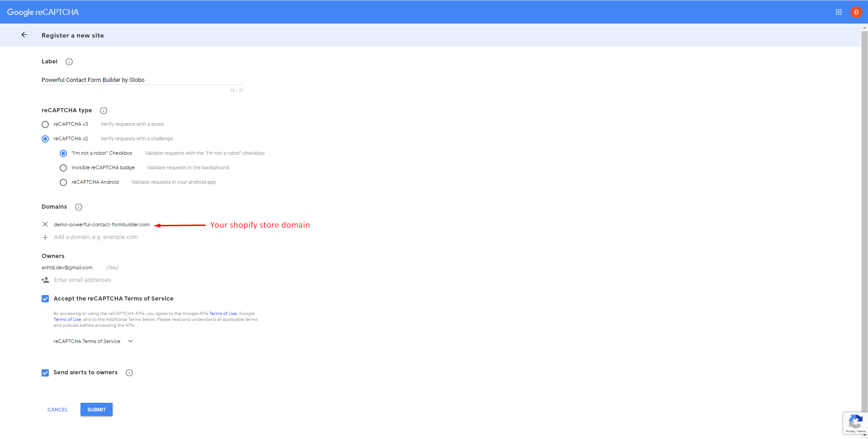Remove the demo-powerful-contact-formbuilder.com domain

tap(45, 224)
